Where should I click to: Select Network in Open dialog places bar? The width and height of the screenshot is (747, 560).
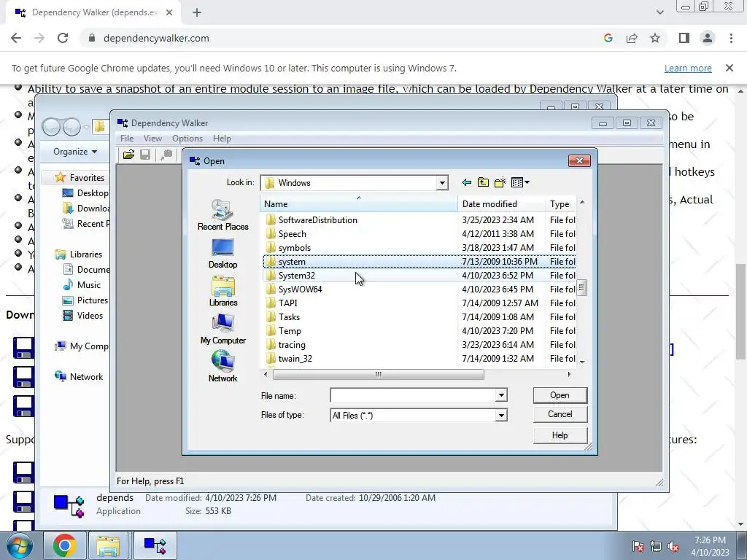[222, 366]
